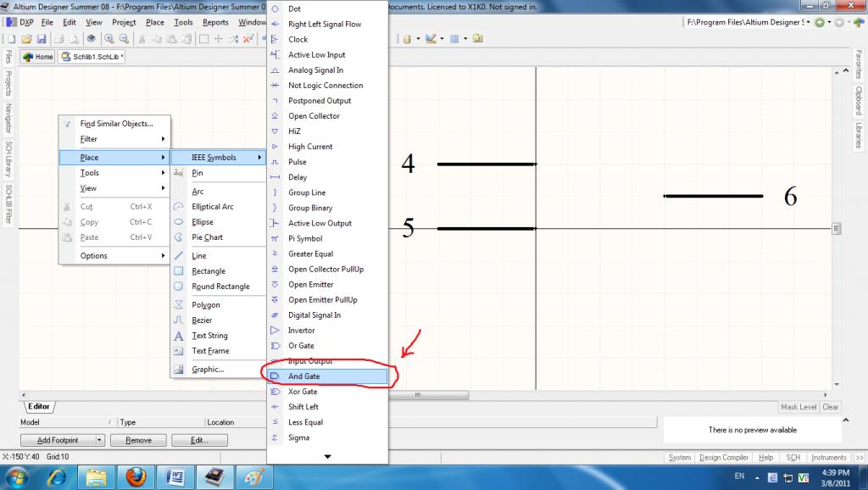Click the New document toolbar icon
The width and height of the screenshot is (868, 490).
[12, 39]
